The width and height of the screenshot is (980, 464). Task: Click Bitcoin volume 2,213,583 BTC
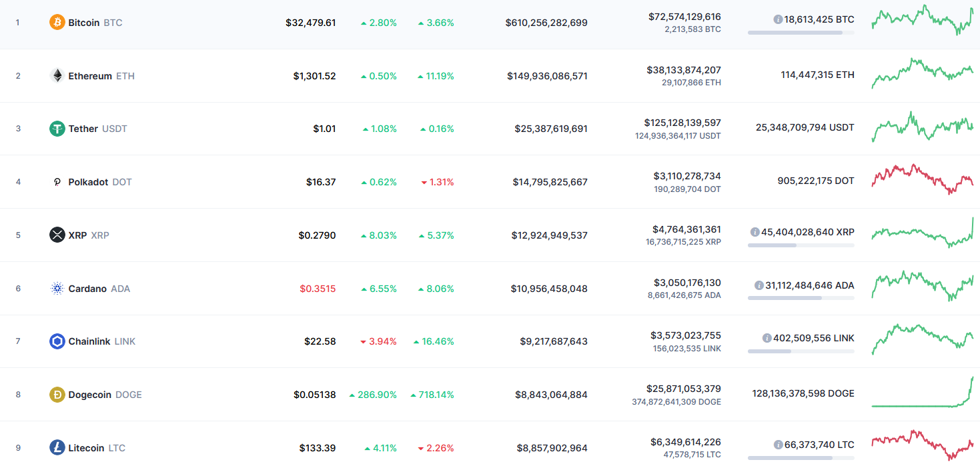692,29
